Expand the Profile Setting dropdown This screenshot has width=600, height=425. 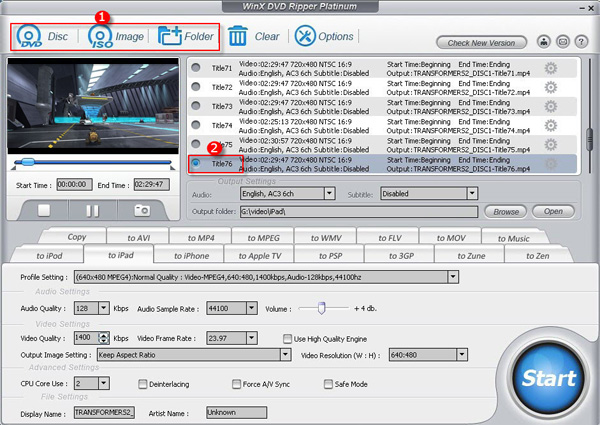tap(453, 277)
